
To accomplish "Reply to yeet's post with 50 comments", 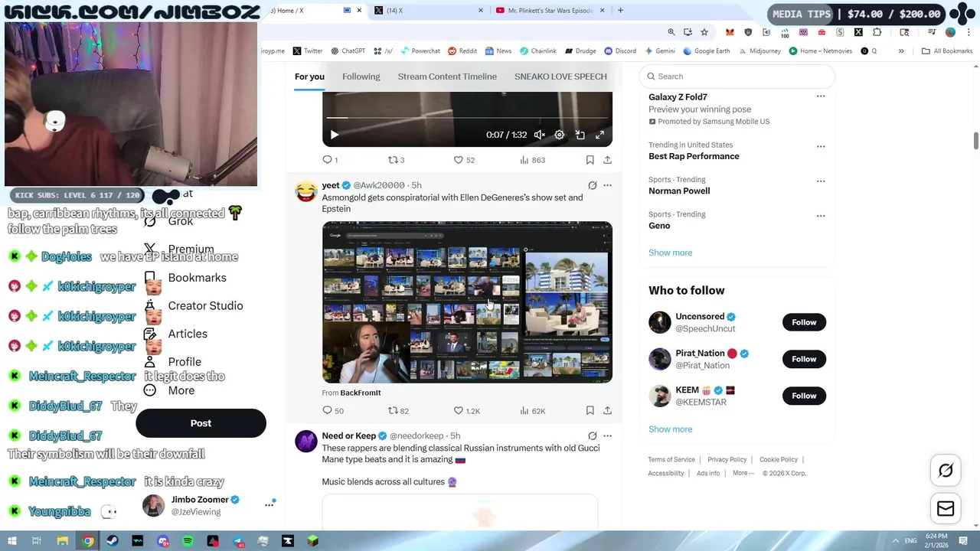I will pos(333,411).
